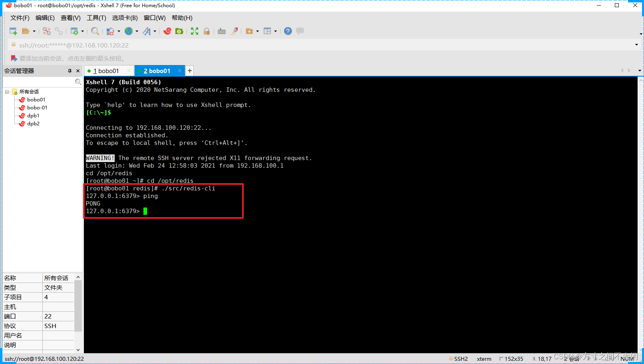Switch to the 1 bobo01 tab
The image size is (644, 364).
coord(106,71)
